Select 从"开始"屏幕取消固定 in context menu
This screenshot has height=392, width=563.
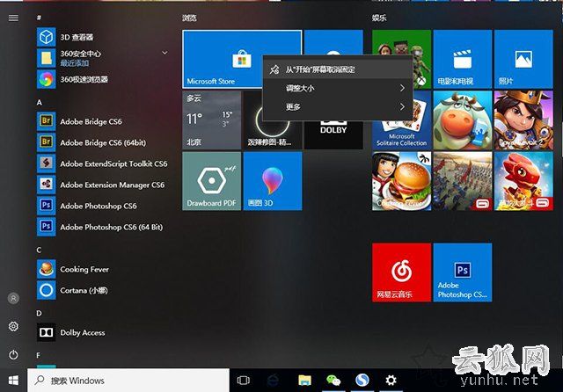pyautogui.click(x=338, y=69)
